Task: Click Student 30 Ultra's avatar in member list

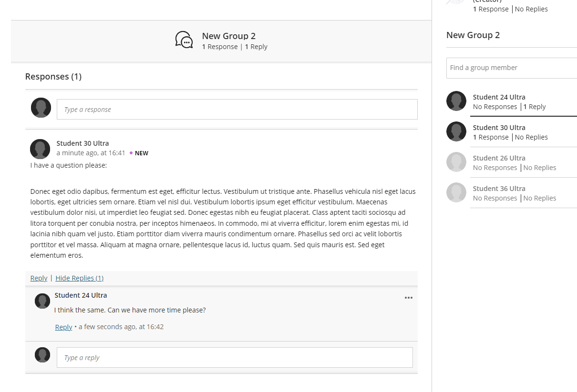Action: pos(456,131)
